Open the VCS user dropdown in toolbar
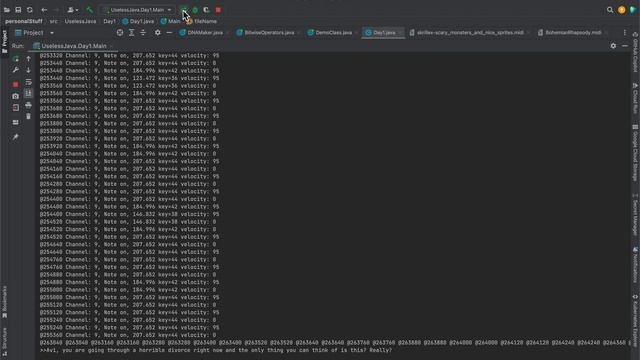The height and width of the screenshot is (360, 640). pyautogui.click(x=73, y=10)
